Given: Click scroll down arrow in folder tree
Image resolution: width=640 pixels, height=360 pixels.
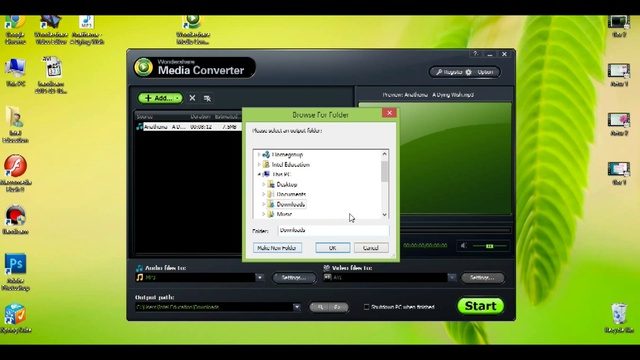Looking at the screenshot, I should (384, 214).
